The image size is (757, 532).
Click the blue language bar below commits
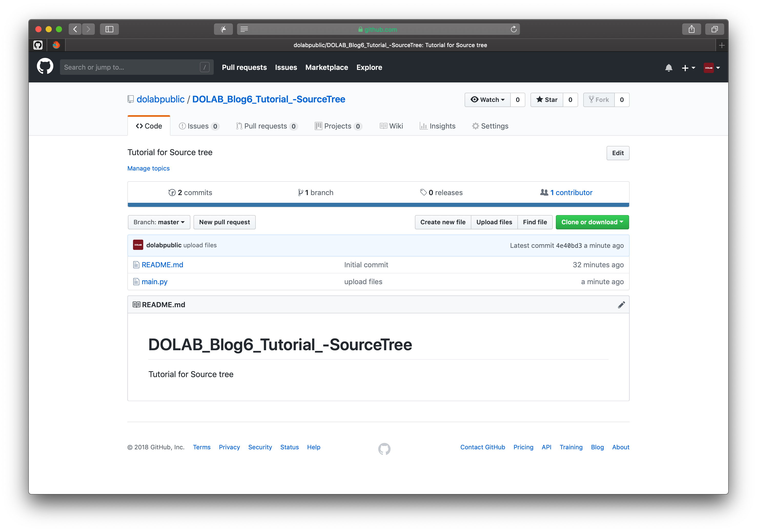(378, 205)
